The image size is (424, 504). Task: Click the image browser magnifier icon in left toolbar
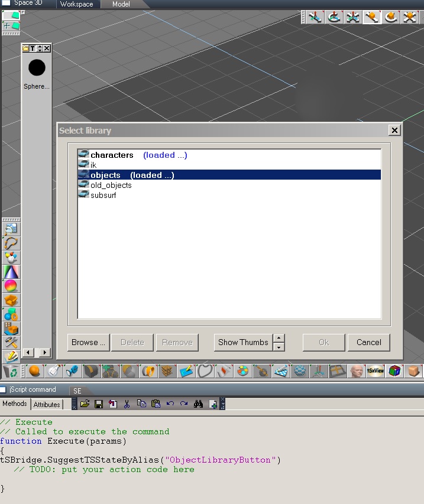pos(11,229)
